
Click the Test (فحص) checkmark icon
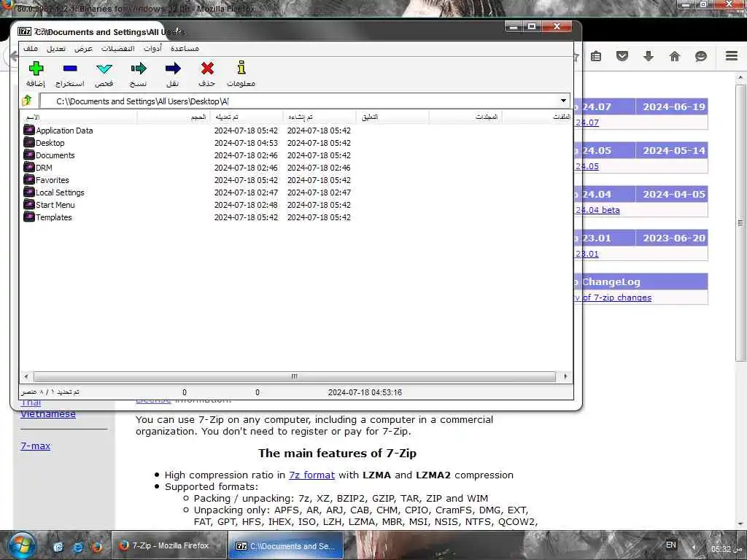(x=104, y=69)
